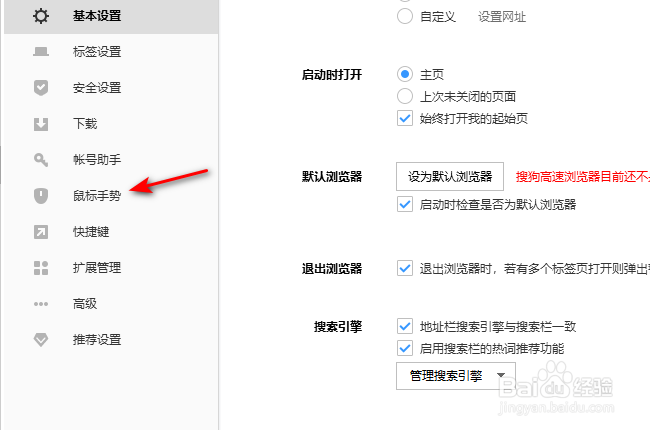Toggle 地址栏搜索引擎与搜索栏一致 checkbox
This screenshot has width=650, height=430.
[x=405, y=326]
